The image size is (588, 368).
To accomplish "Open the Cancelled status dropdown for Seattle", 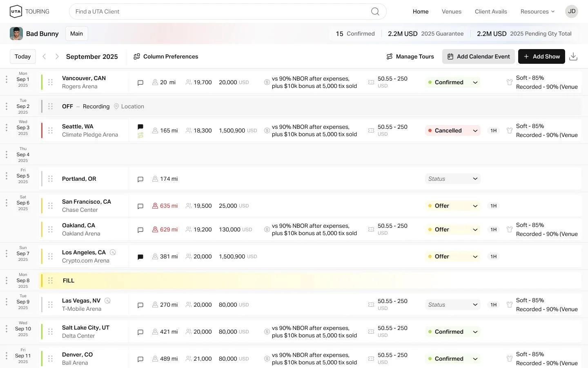I will coord(453,130).
